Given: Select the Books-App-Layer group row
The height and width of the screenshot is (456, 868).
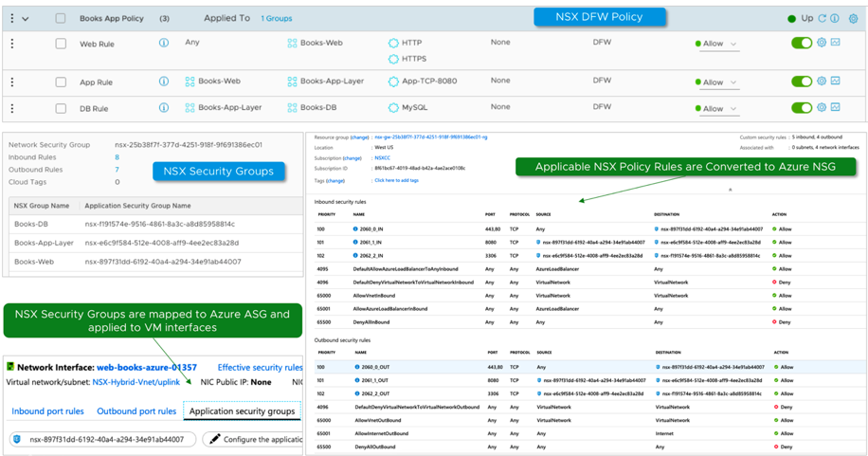Looking at the screenshot, I should 155,243.
